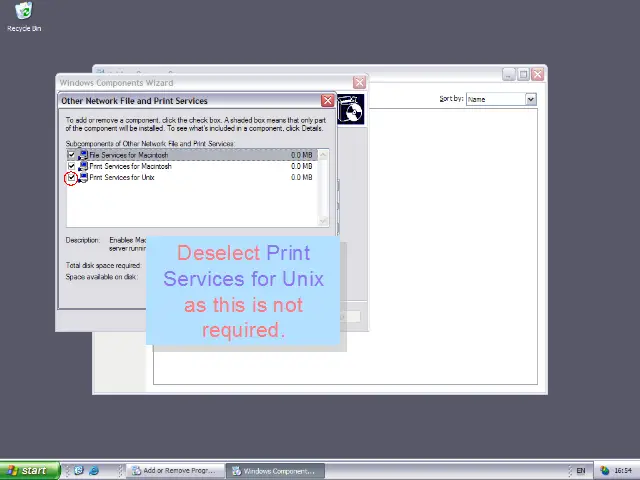This screenshot has width=640, height=480.
Task: Click the system tray security icon
Action: 605,471
